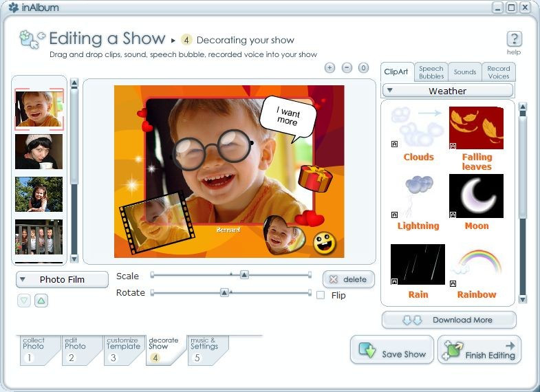Open help via the question mark icon
Image resolution: width=540 pixels, height=392 pixels.
(x=514, y=39)
